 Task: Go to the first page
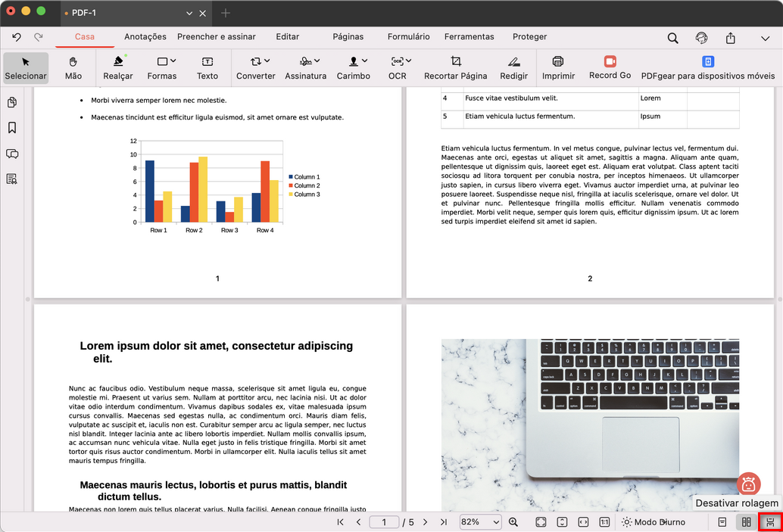[341, 522]
